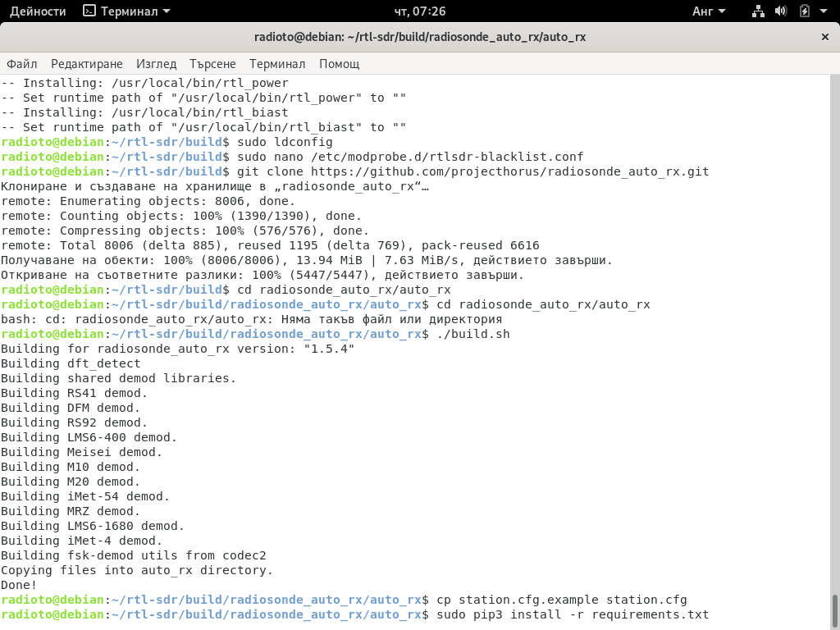Click 'sudo nano /etc/modprobe.d/rtlsdr-blacklist.conf' text
Viewport: 840px width, 630px height.
tap(410, 157)
